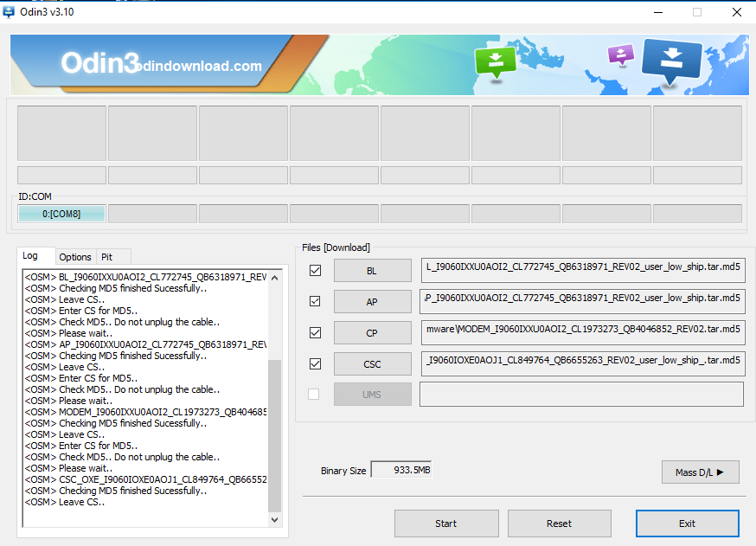Screen dimensions: 756x546
Task: Click the log panel scrollbar thumb
Action: pos(275,435)
